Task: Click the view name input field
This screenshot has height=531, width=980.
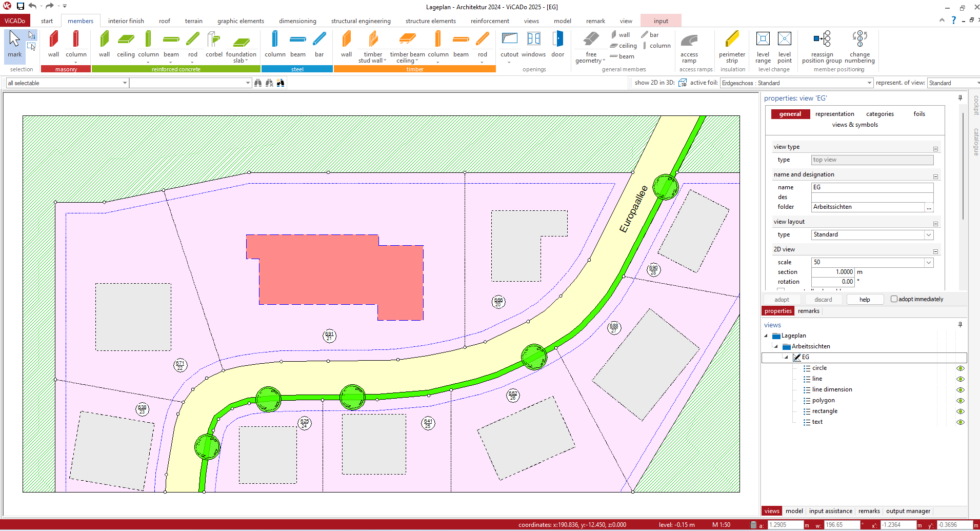Action: tap(872, 187)
